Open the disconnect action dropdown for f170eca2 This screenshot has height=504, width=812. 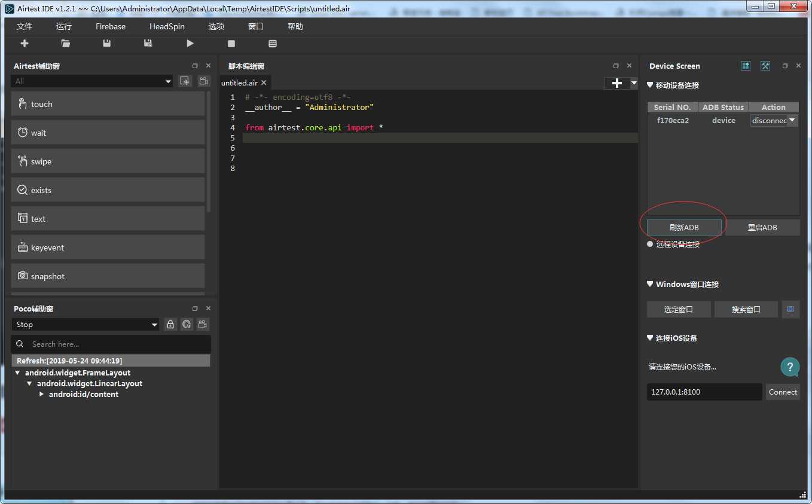point(774,120)
